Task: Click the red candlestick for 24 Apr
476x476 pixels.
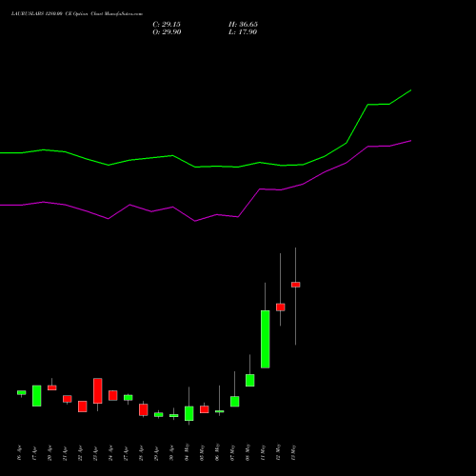Action: pos(113,395)
